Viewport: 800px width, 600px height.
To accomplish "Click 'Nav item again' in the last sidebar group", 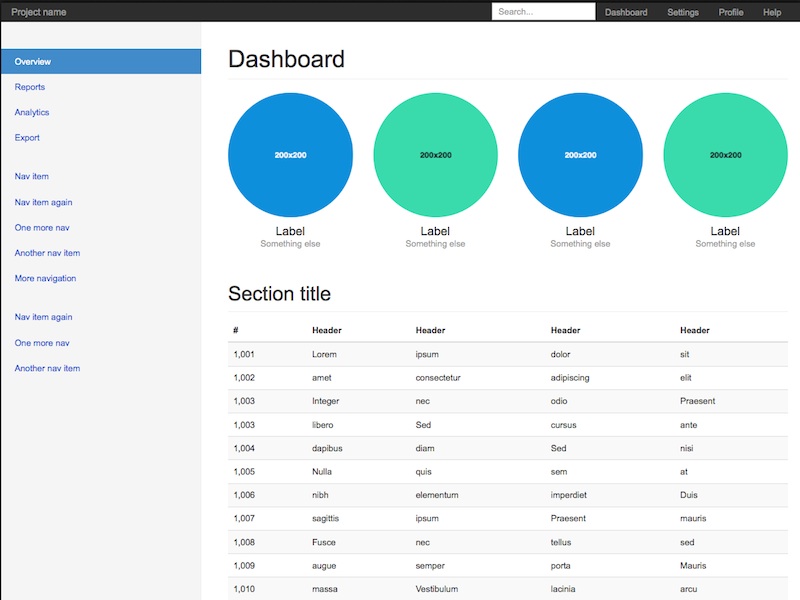I will [43, 317].
